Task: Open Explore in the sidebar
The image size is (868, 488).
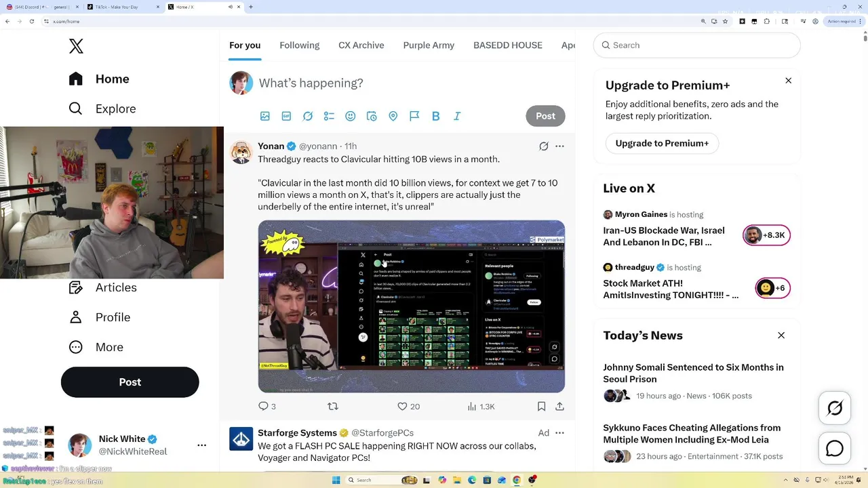Action: (102, 108)
